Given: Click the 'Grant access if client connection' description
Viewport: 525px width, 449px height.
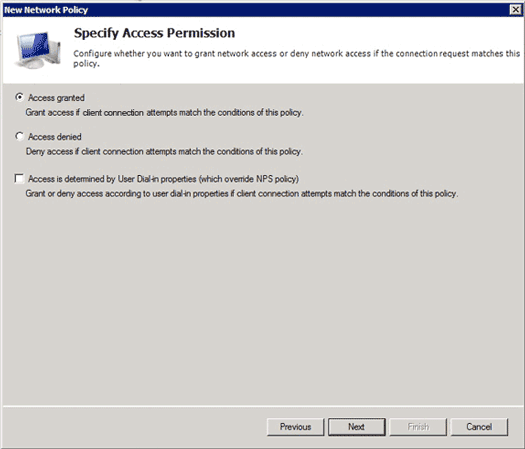Looking at the screenshot, I should point(164,113).
